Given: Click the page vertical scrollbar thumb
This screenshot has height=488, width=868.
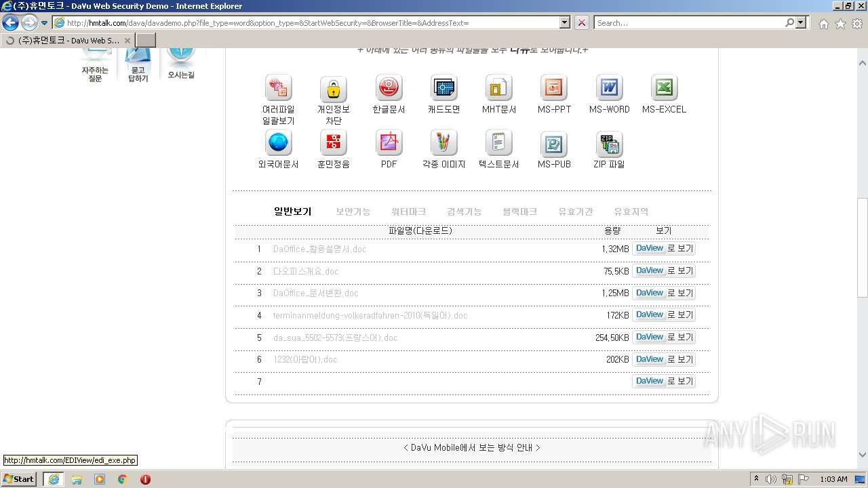Looking at the screenshot, I should [x=863, y=247].
